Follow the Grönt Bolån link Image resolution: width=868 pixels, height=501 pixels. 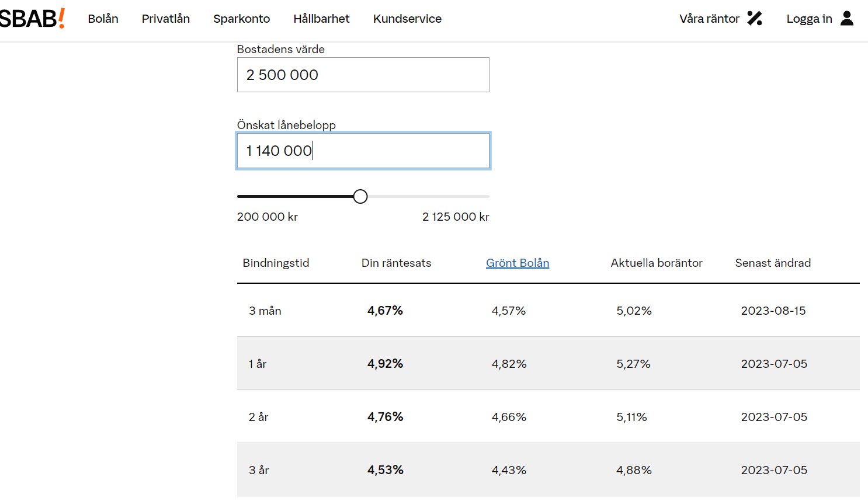(517, 263)
